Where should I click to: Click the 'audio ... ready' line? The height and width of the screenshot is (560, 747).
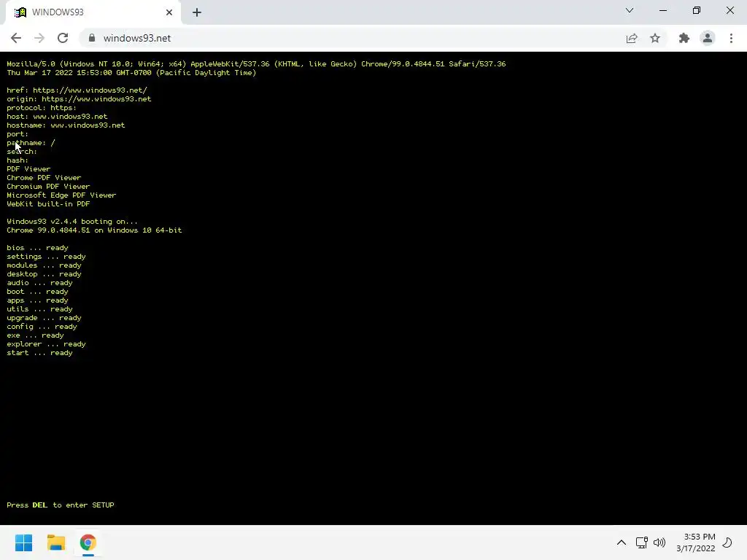[39, 283]
